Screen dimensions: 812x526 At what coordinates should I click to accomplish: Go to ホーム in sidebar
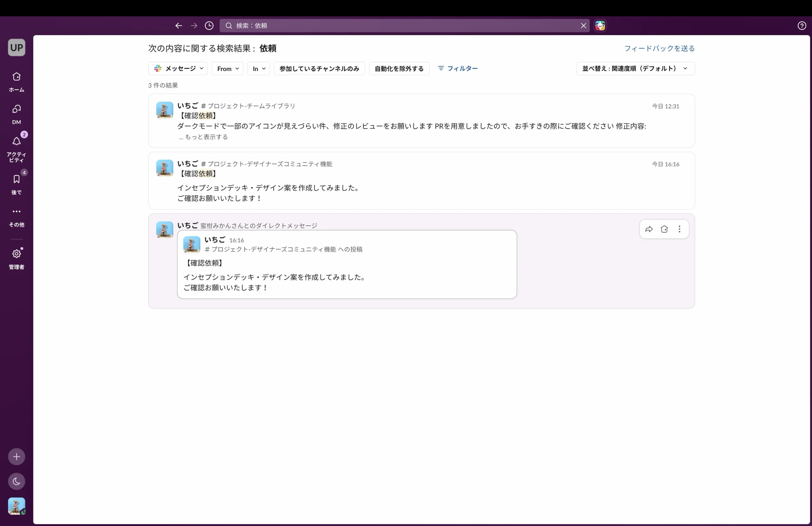[16, 82]
